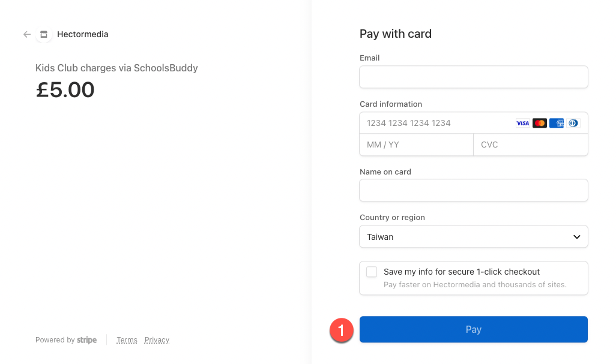Viewport: 616px width, 364px height.
Task: Focus the Name on card field
Action: coord(473,190)
